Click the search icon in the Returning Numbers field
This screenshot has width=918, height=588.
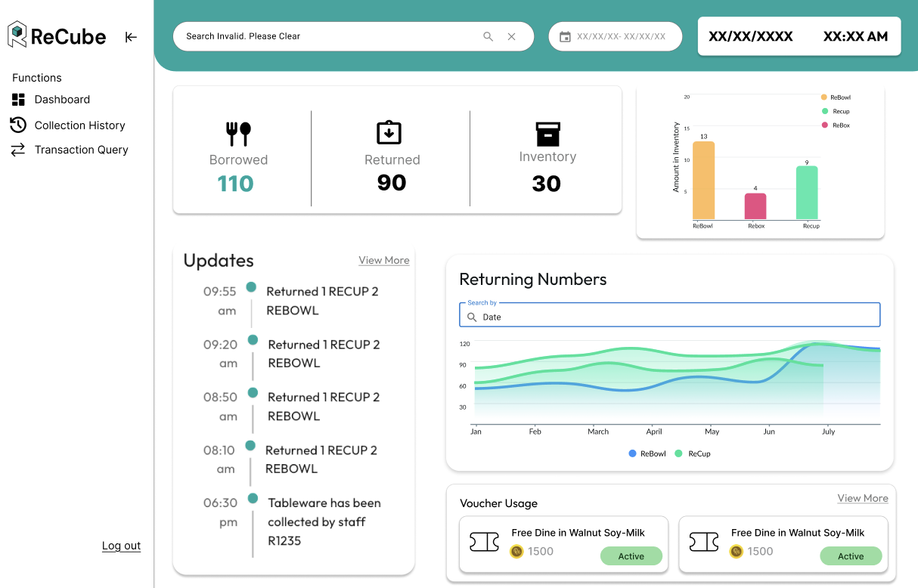pos(472,317)
